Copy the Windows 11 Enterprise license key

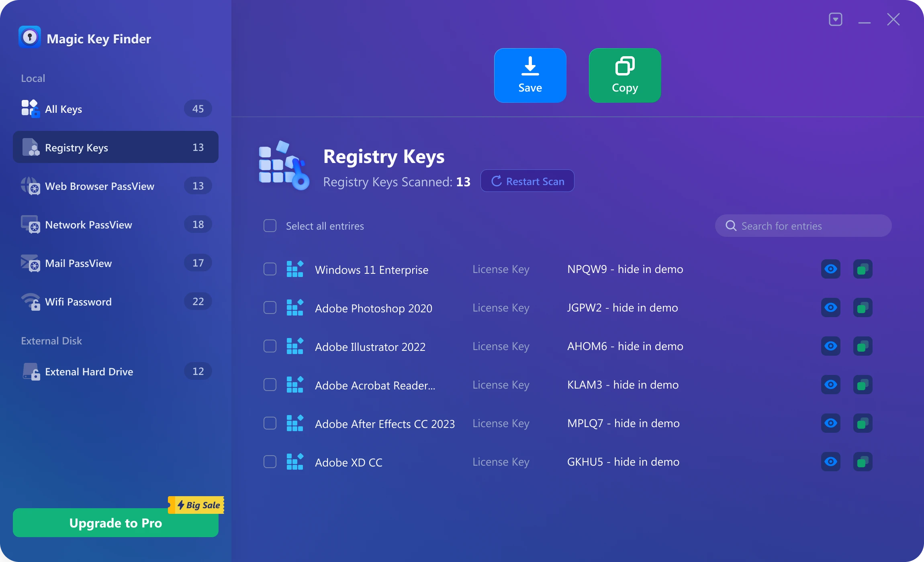(863, 269)
